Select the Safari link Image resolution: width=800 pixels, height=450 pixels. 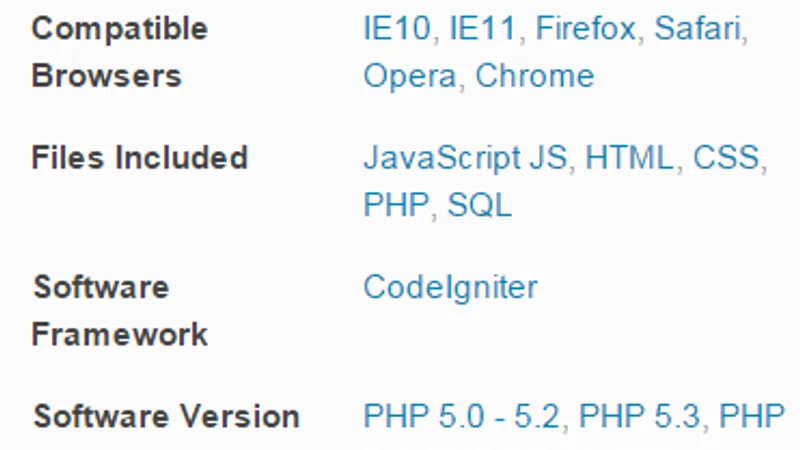coord(698,28)
